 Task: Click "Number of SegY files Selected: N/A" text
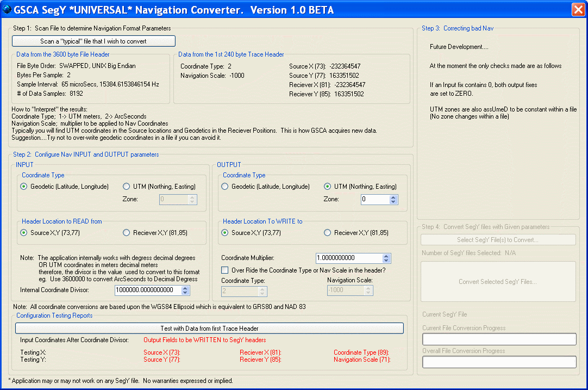click(x=469, y=253)
